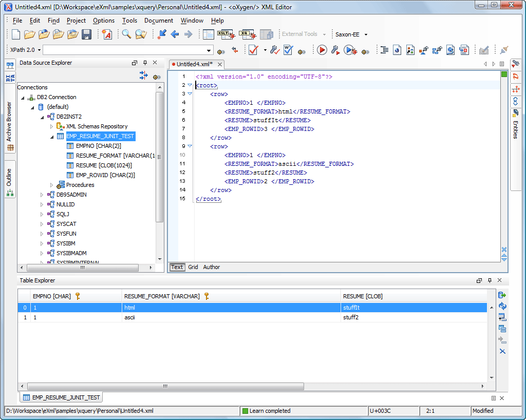This screenshot has height=420, width=526.
Task: Click the Save document toolbar icon
Action: tap(86, 34)
